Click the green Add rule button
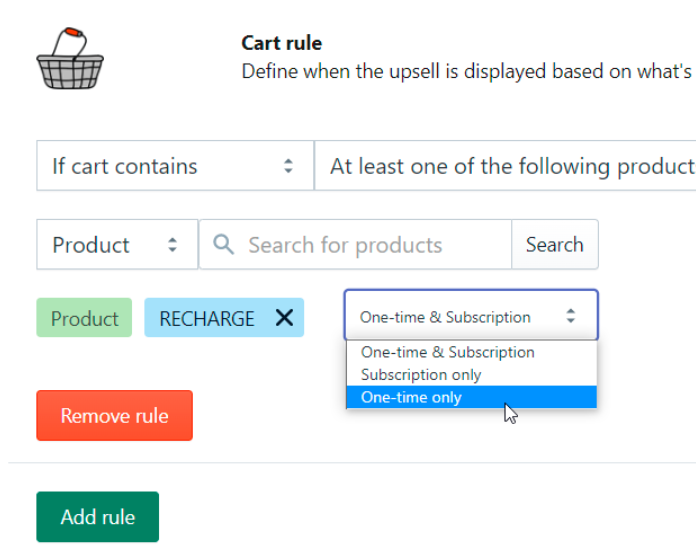This screenshot has height=557, width=696. (97, 517)
